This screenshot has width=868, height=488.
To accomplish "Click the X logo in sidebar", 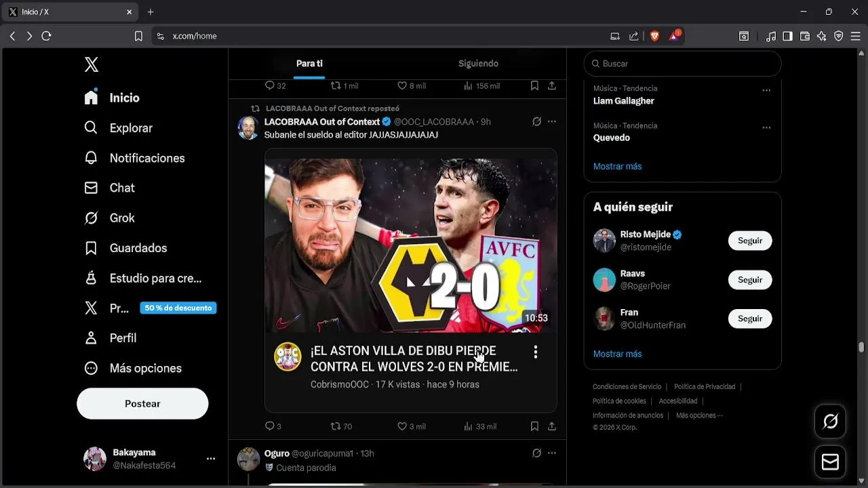I will 92,64.
